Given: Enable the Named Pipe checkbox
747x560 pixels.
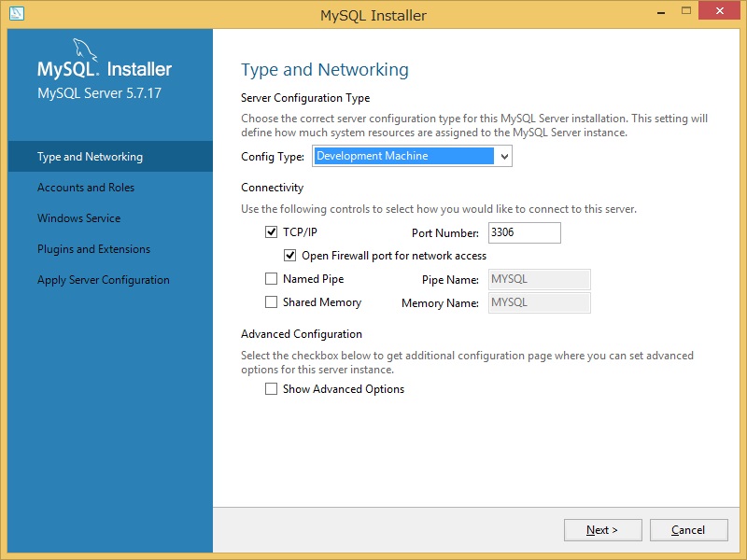Looking at the screenshot, I should tap(271, 278).
